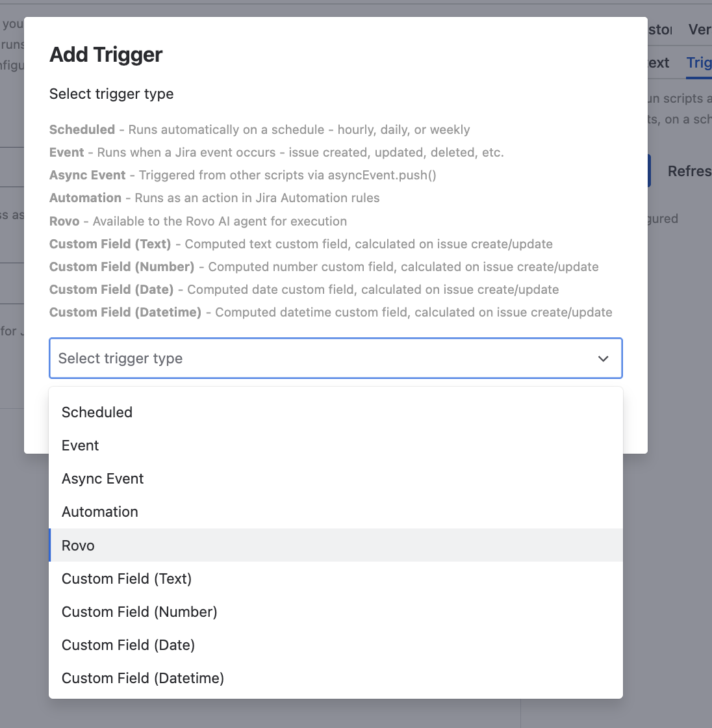Screen dimensions: 712x728
Task: Open the partially visible Ver tab
Action: pos(700,30)
